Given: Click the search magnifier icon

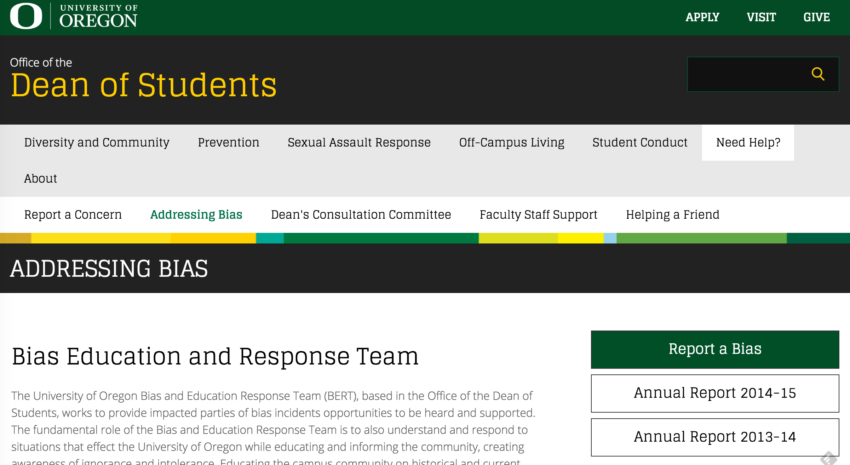Looking at the screenshot, I should [818, 74].
